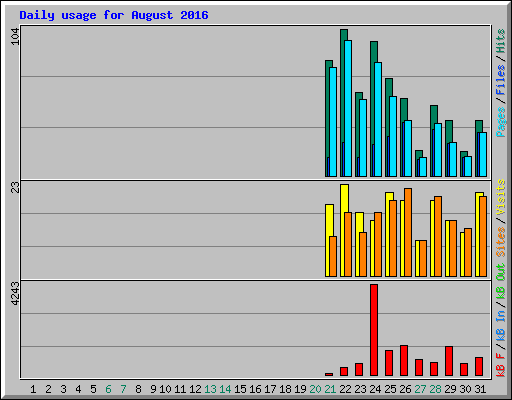The width and height of the screenshot is (512, 400).
Task: Click the red 'kB F' legend label
Action: pos(501,365)
